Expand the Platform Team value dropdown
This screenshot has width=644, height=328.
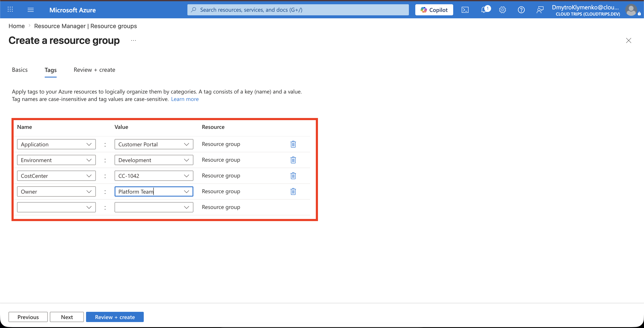(186, 191)
